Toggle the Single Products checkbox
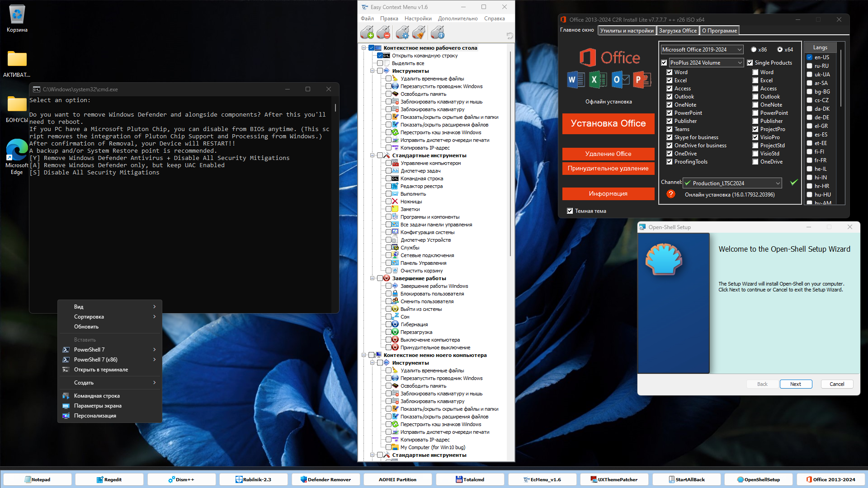This screenshot has width=868, height=488. click(750, 63)
